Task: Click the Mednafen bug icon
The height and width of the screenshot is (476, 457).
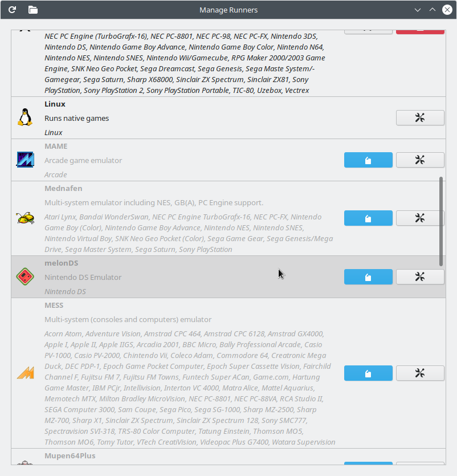Action: click(x=25, y=218)
